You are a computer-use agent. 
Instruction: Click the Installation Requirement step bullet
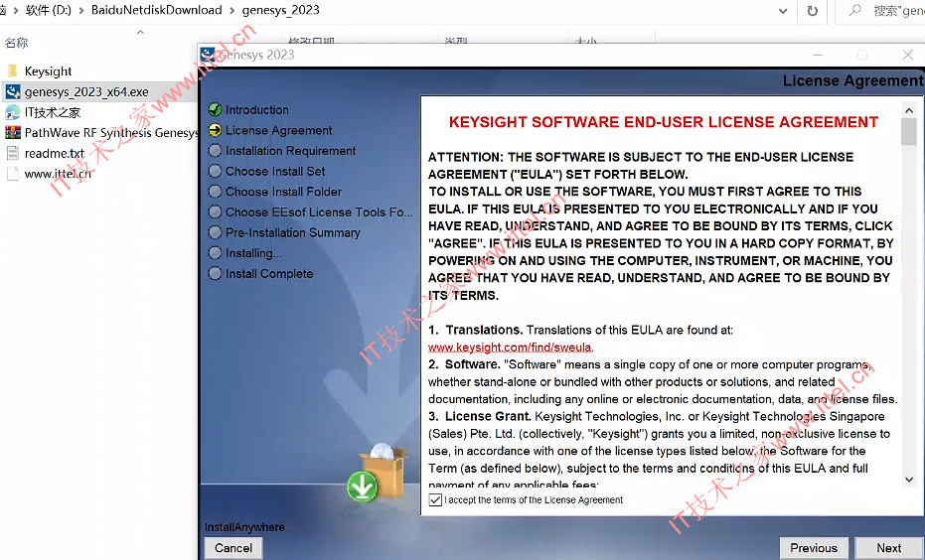pos(216,150)
